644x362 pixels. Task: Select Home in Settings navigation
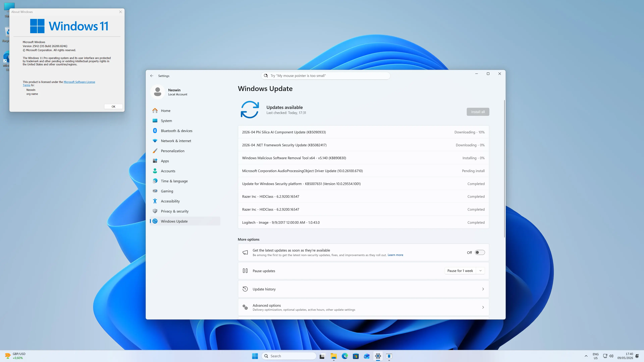coord(185,110)
